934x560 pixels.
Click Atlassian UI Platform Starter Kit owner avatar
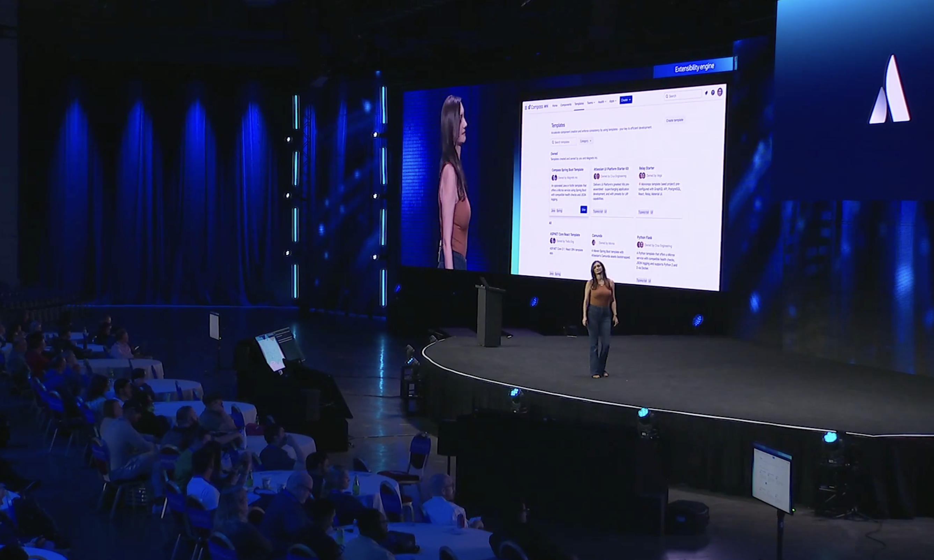(x=597, y=176)
